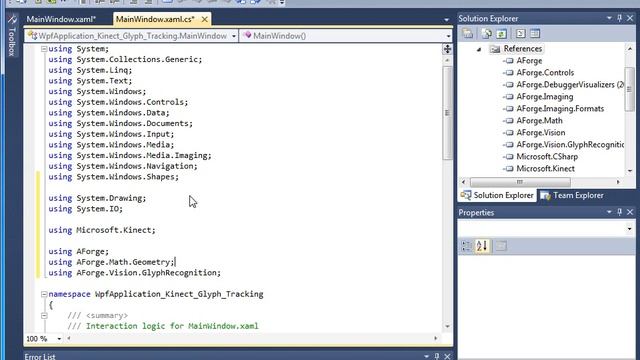Click on the 'using Microsoft.Kinect;' line

click(x=102, y=230)
